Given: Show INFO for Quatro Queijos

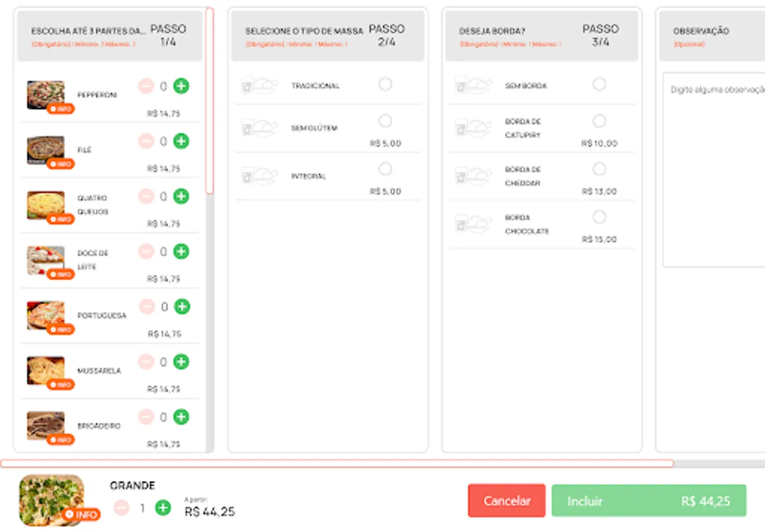Looking at the screenshot, I should 60,219.
